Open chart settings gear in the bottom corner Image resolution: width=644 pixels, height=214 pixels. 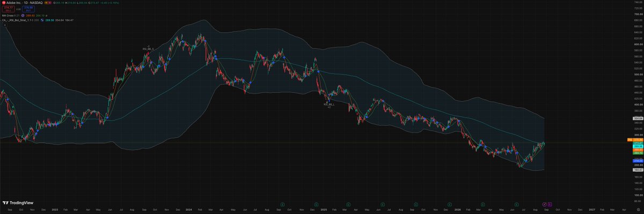[638, 210]
